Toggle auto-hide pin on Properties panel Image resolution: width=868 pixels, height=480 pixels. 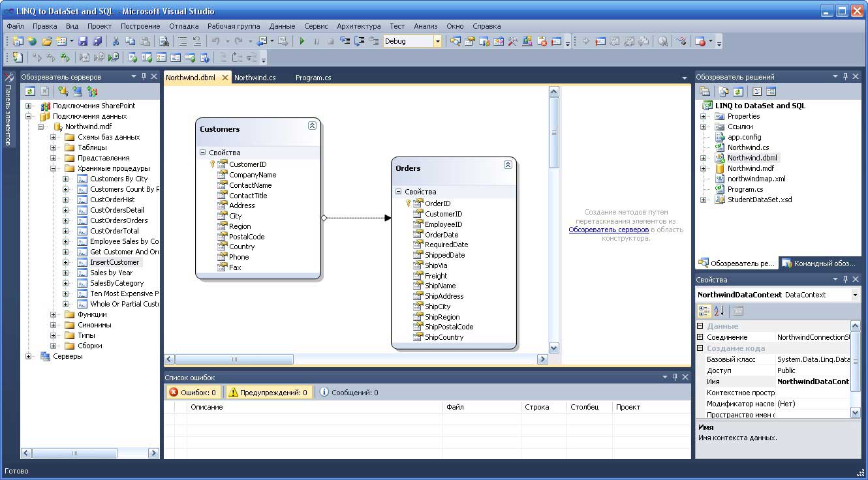845,280
